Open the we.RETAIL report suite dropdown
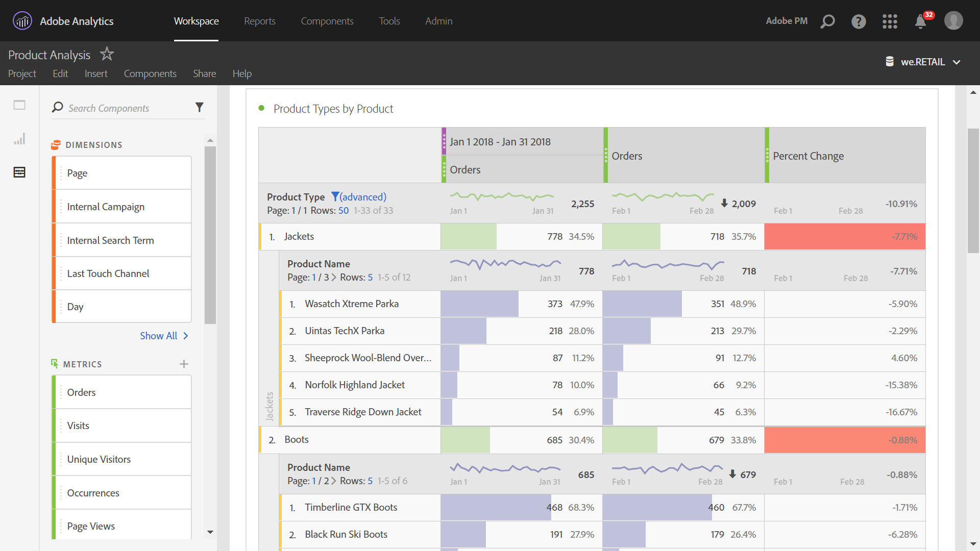This screenshot has height=551, width=980. pyautogui.click(x=923, y=62)
